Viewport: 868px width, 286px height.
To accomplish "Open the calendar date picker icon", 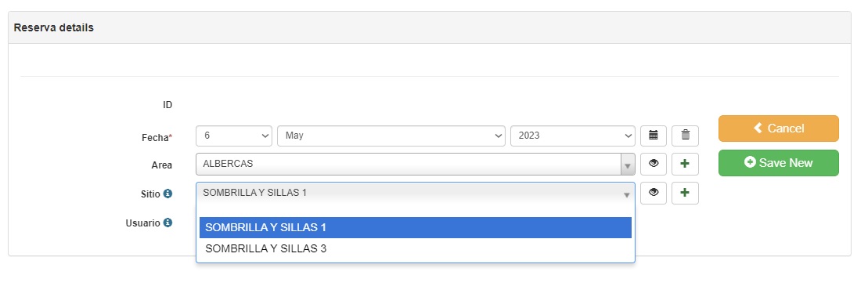I will pos(654,136).
